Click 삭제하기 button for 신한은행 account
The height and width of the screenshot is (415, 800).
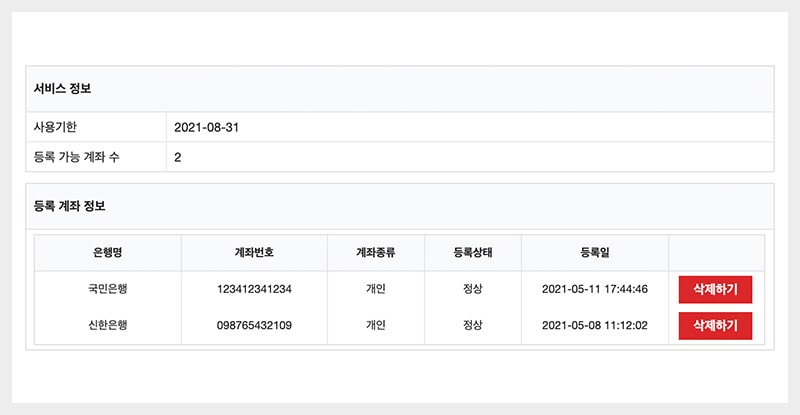tap(715, 326)
